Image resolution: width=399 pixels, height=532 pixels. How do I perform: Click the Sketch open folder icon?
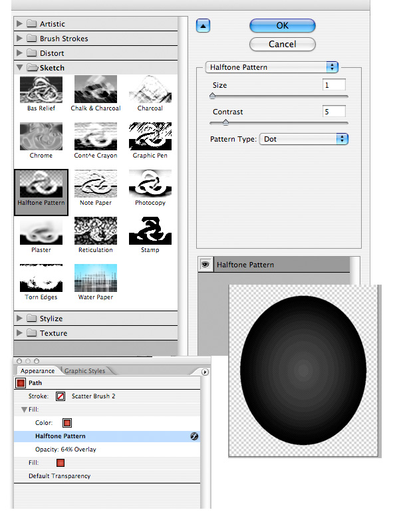click(x=32, y=68)
